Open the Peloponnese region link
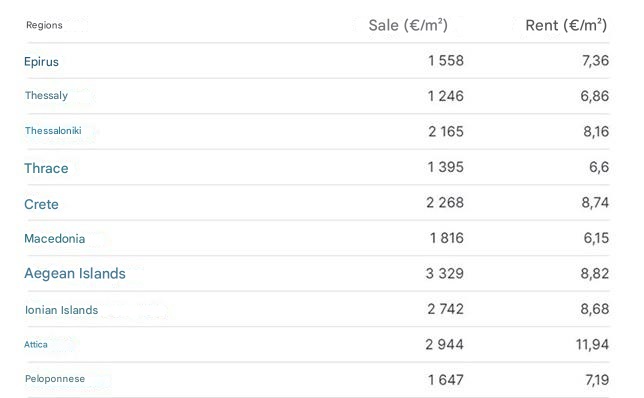The width and height of the screenshot is (644, 398). click(x=55, y=379)
